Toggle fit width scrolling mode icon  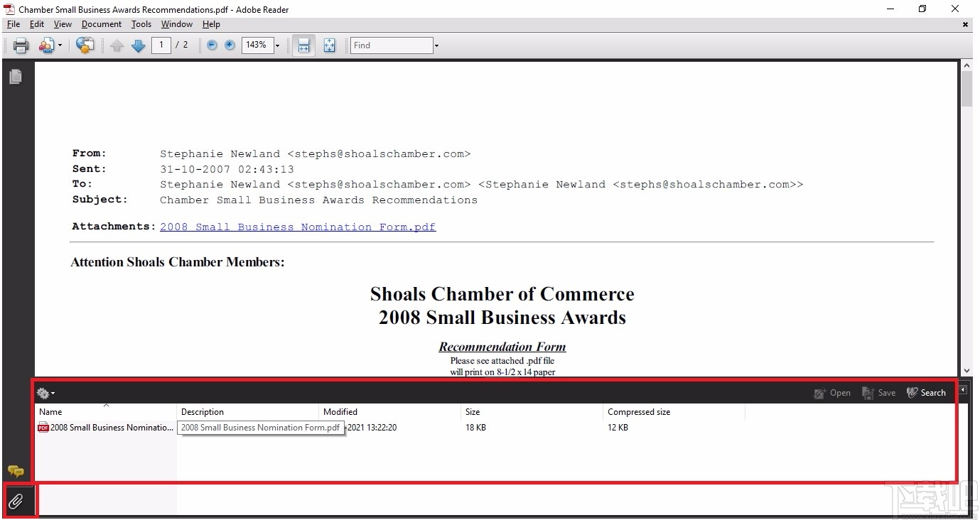click(x=304, y=45)
